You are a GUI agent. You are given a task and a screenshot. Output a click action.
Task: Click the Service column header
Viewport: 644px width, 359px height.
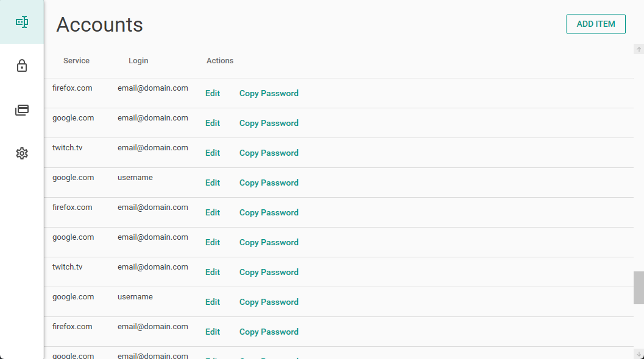pyautogui.click(x=76, y=61)
